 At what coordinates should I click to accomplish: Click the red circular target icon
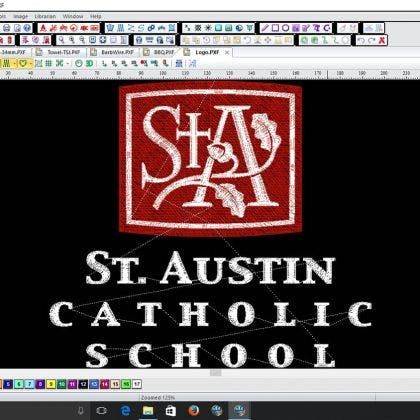coord(74,28)
